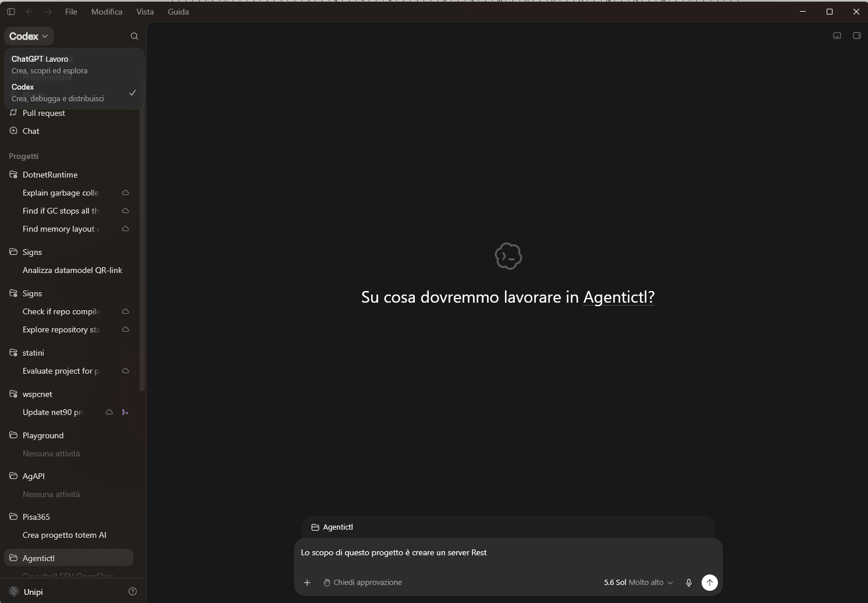Image resolution: width=868 pixels, height=603 pixels.
Task: Open the Unipi account menu
Action: [27, 592]
